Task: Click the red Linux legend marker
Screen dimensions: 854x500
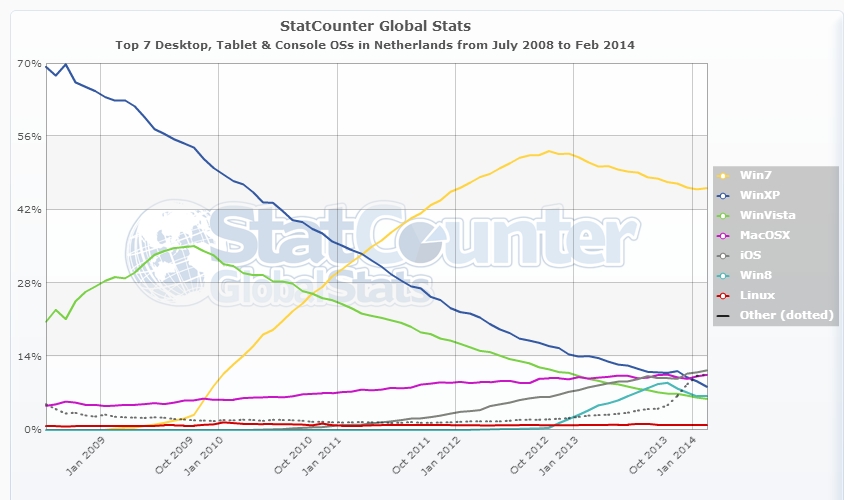Action: pos(725,295)
